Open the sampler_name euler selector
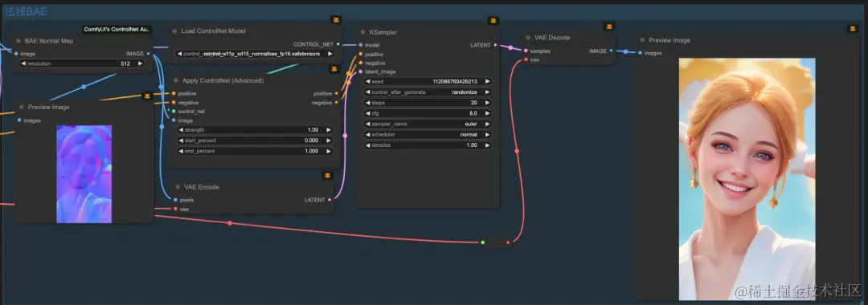Screen dimensions: 868x305 tap(428, 124)
